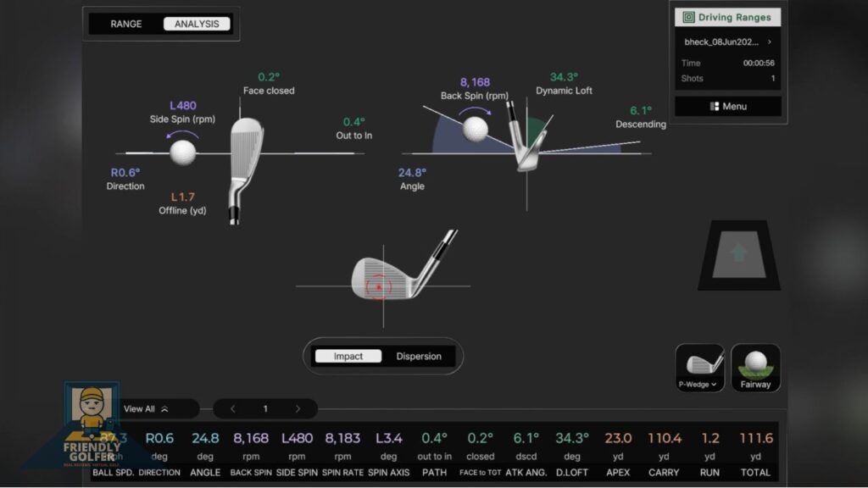
Task: Open the Menu button
Action: (728, 106)
